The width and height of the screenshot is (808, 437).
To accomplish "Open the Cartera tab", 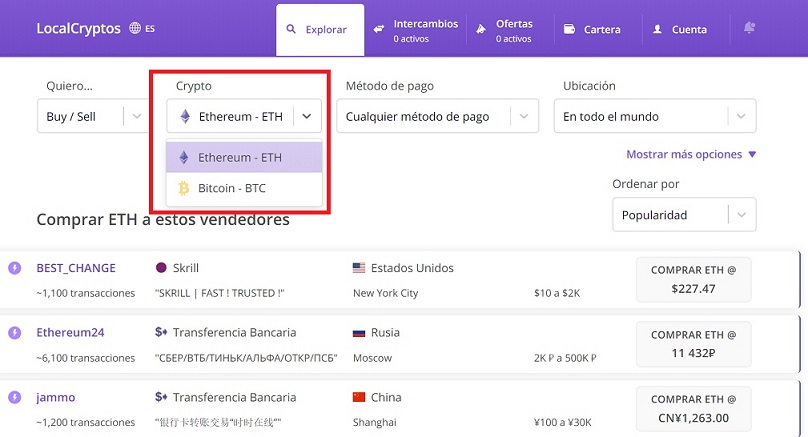I will point(593,30).
